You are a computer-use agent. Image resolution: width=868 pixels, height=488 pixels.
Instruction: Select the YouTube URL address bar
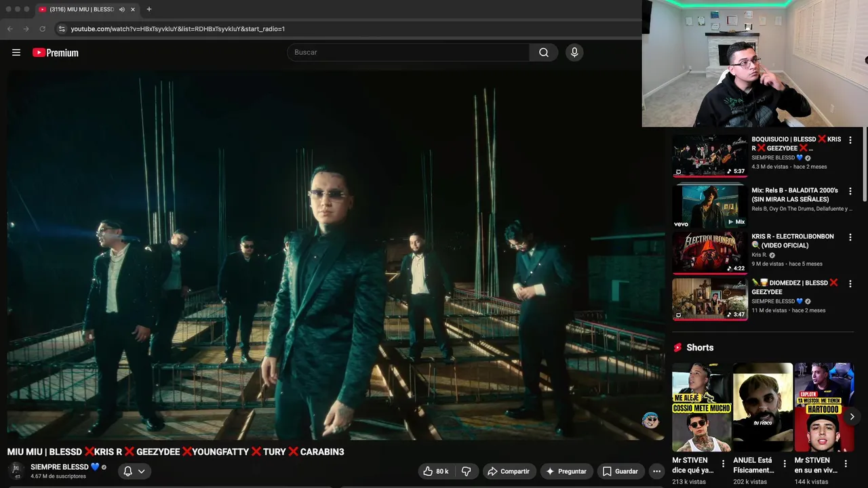[178, 29]
